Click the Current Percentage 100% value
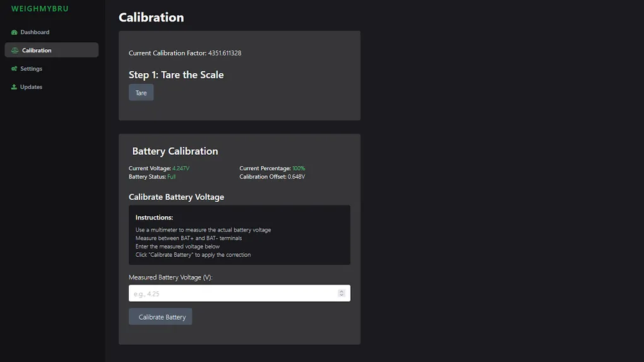The width and height of the screenshot is (644, 362). [x=299, y=168]
